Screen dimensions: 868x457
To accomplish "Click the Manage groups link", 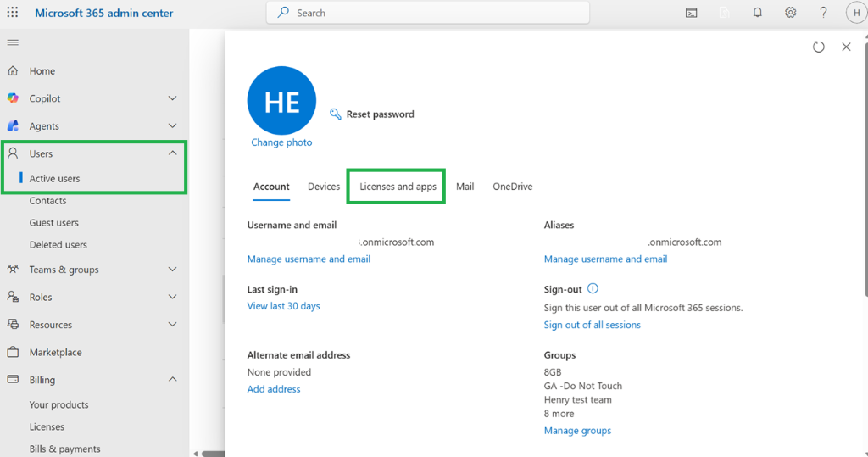I will (577, 431).
